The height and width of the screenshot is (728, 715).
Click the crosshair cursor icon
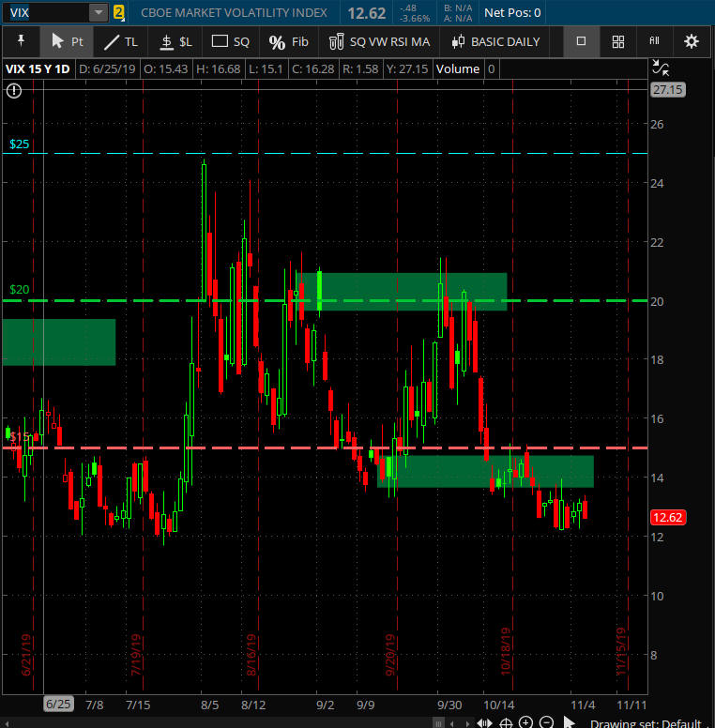tap(505, 722)
